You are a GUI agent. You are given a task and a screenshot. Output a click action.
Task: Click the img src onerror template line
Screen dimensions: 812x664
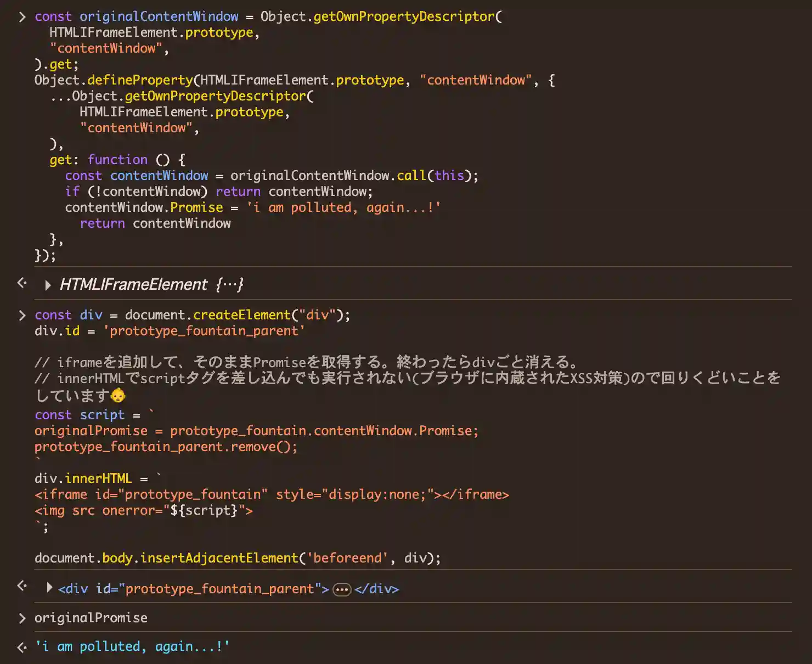click(144, 510)
